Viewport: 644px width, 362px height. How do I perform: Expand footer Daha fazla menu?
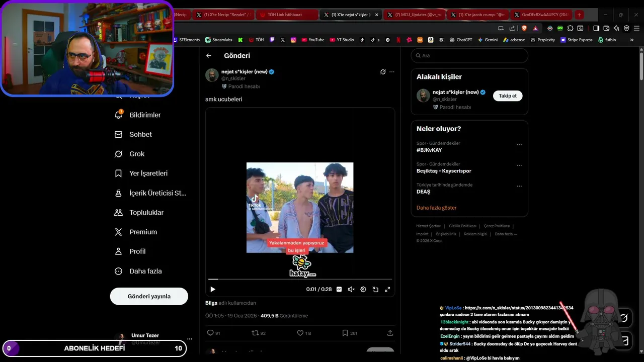click(x=506, y=234)
